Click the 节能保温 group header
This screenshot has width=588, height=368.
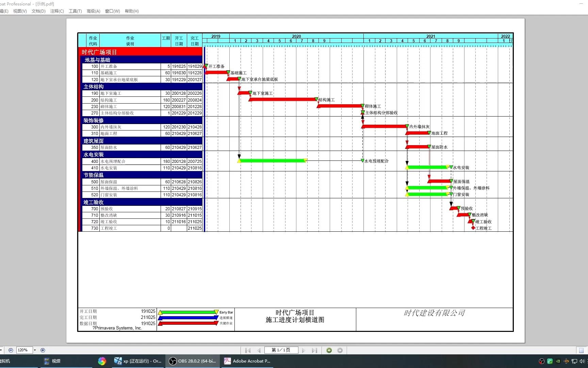pyautogui.click(x=142, y=175)
